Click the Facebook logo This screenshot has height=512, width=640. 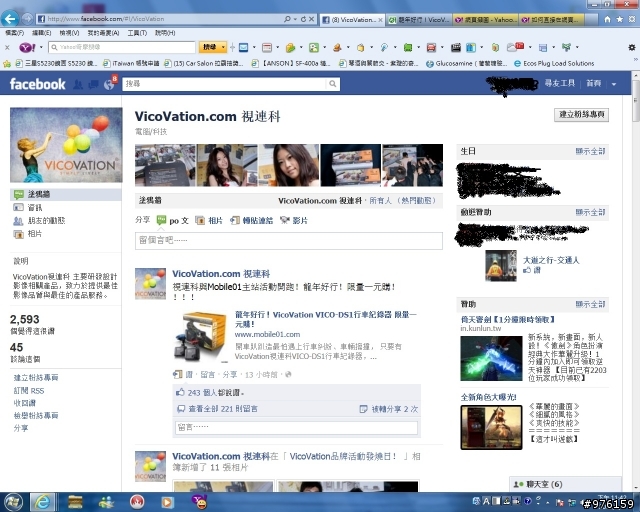[x=37, y=84]
